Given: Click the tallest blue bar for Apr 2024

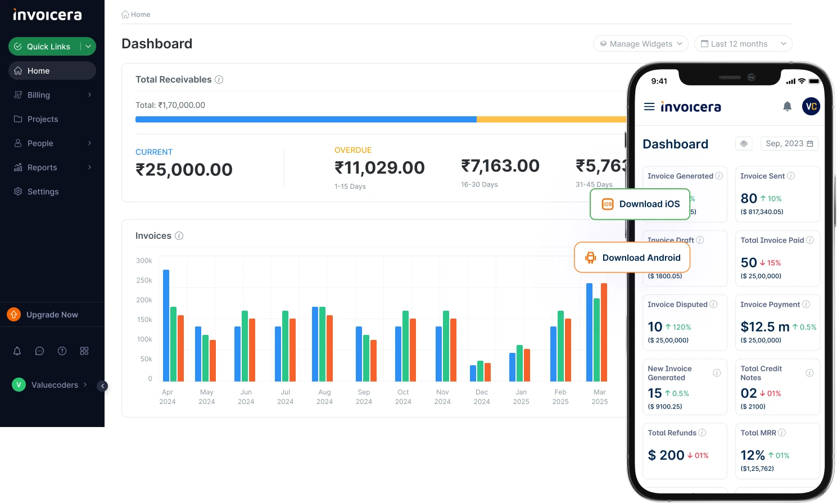Looking at the screenshot, I should [x=166, y=326].
